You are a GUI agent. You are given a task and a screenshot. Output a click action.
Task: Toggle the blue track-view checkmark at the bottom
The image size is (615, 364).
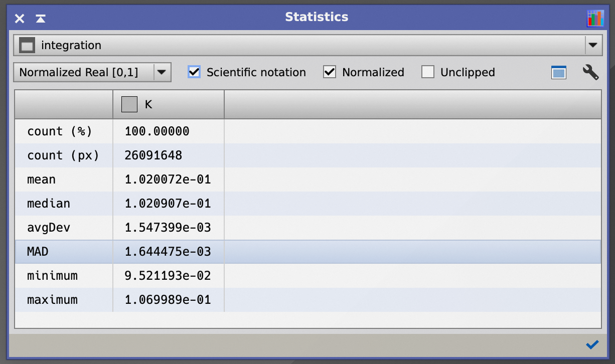click(x=592, y=344)
